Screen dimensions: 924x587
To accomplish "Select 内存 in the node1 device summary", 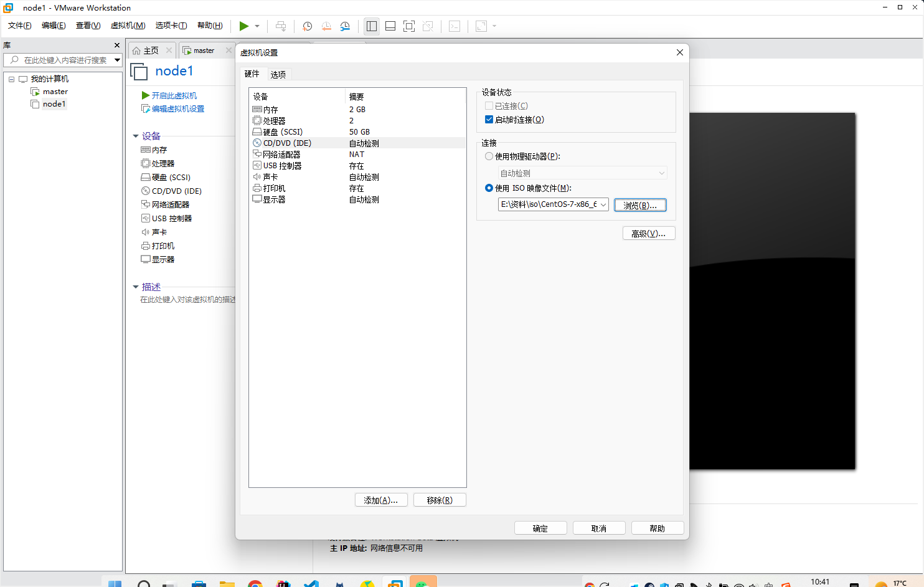I will [154, 150].
